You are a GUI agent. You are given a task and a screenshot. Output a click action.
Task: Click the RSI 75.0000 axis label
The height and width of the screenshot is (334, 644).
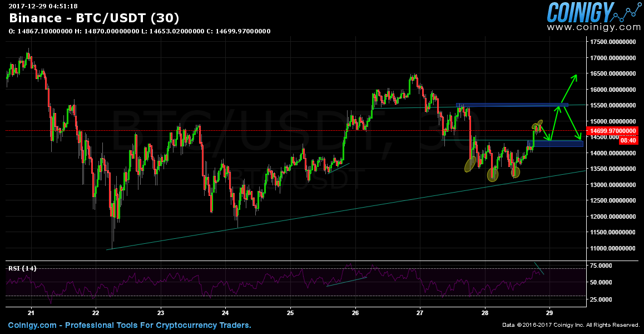[601, 266]
